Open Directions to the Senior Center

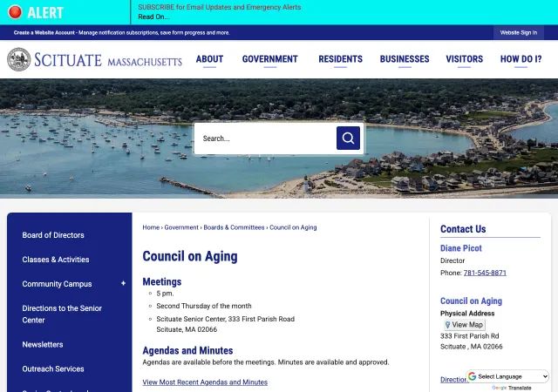click(62, 314)
